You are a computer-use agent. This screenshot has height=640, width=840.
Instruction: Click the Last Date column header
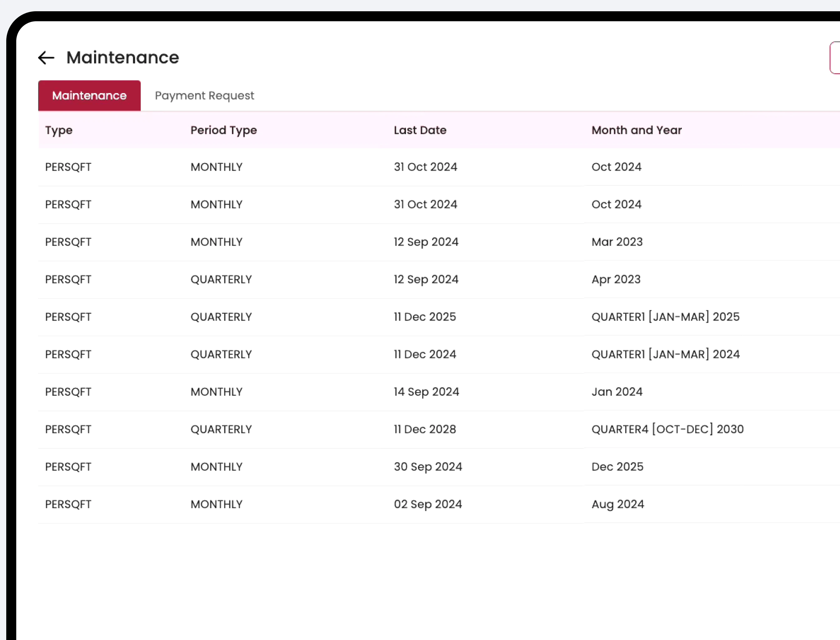tap(420, 130)
